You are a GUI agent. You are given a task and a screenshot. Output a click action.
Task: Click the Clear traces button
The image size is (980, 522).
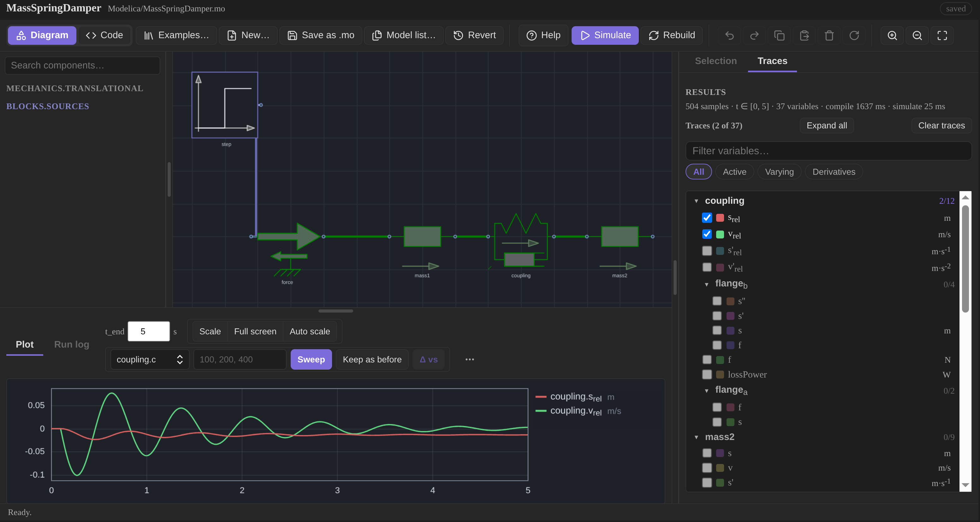(x=941, y=126)
